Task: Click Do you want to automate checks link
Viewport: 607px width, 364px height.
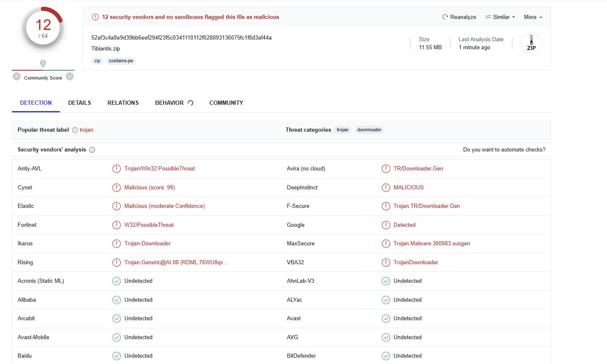Action: pyautogui.click(x=504, y=149)
